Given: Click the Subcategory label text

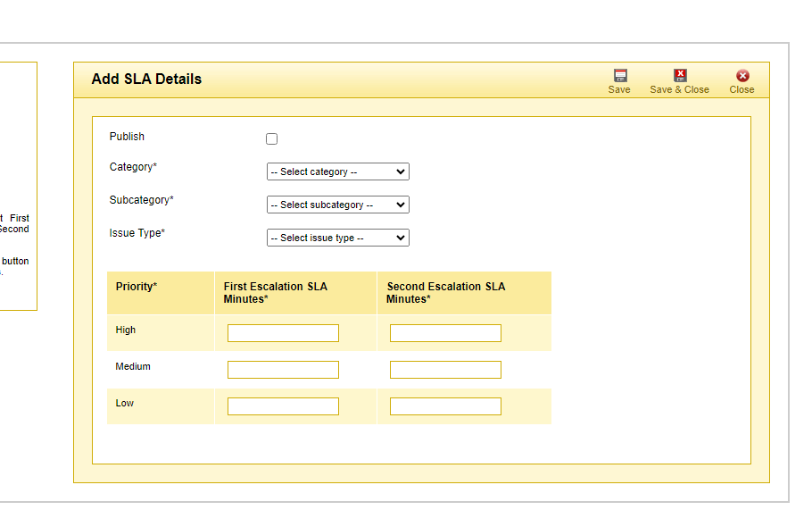Looking at the screenshot, I should tap(141, 200).
